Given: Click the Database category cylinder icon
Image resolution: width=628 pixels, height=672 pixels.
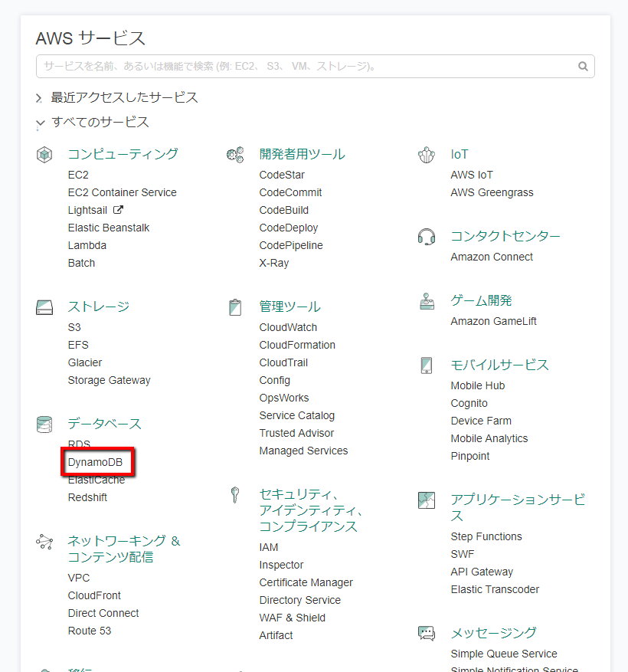Looking at the screenshot, I should [44, 425].
